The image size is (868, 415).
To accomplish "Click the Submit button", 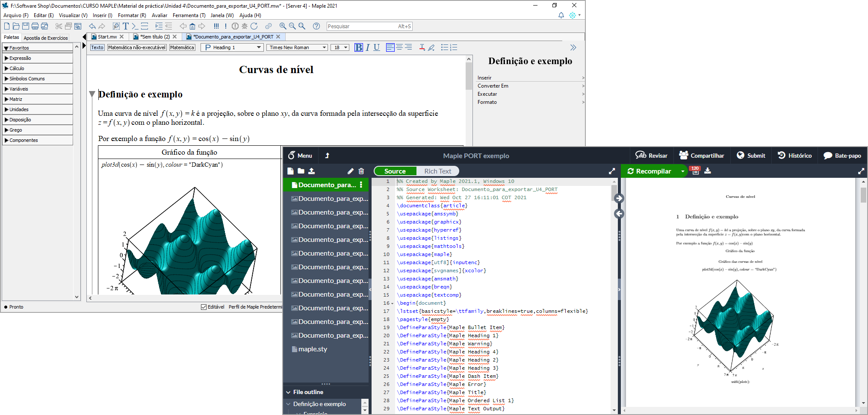I will point(751,156).
